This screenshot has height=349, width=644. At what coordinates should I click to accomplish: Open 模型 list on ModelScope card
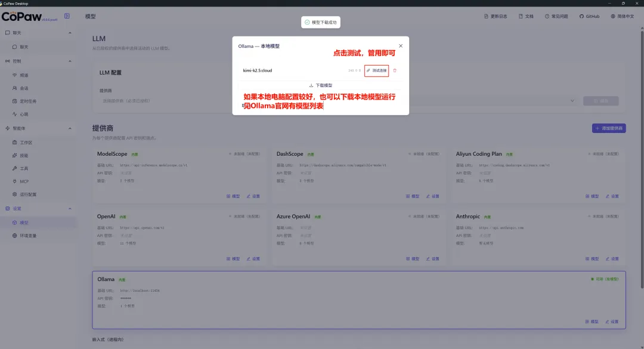[x=233, y=196]
